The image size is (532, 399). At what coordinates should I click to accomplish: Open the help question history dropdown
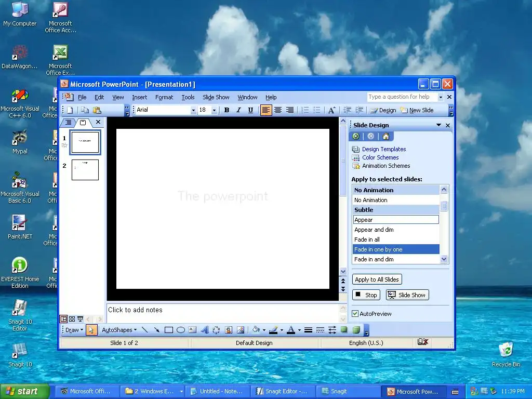[441, 97]
